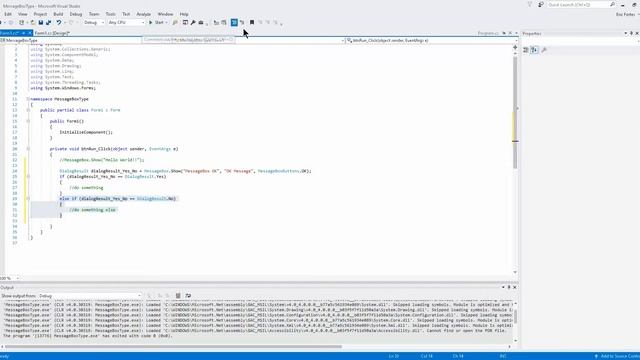Click the Output panel vertical scrollbar
The width and height of the screenshot is (640, 360).
516,317
